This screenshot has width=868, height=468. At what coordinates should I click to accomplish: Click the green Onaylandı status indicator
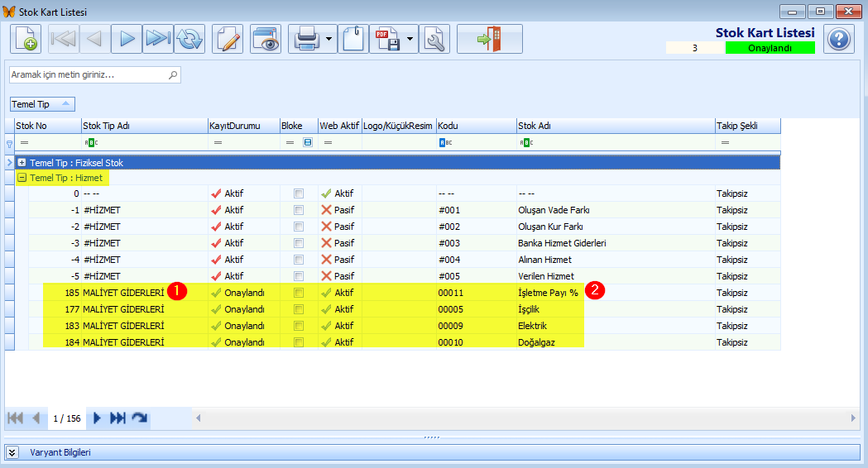click(x=770, y=48)
